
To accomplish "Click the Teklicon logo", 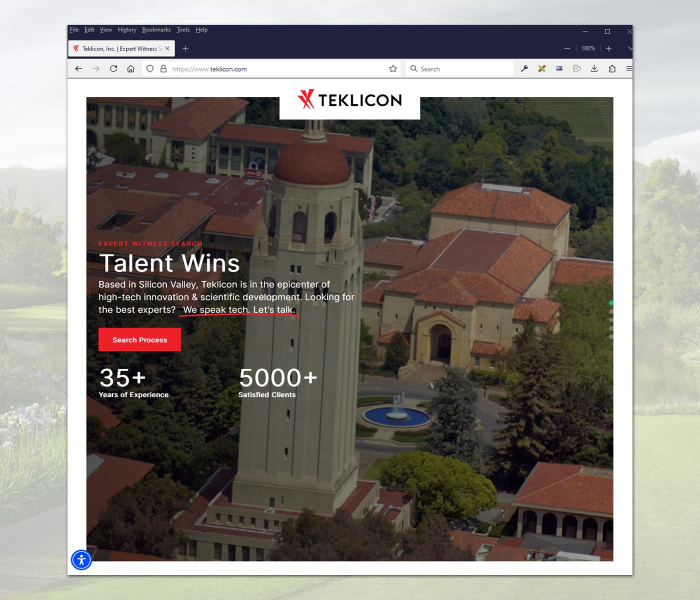I will pyautogui.click(x=349, y=100).
